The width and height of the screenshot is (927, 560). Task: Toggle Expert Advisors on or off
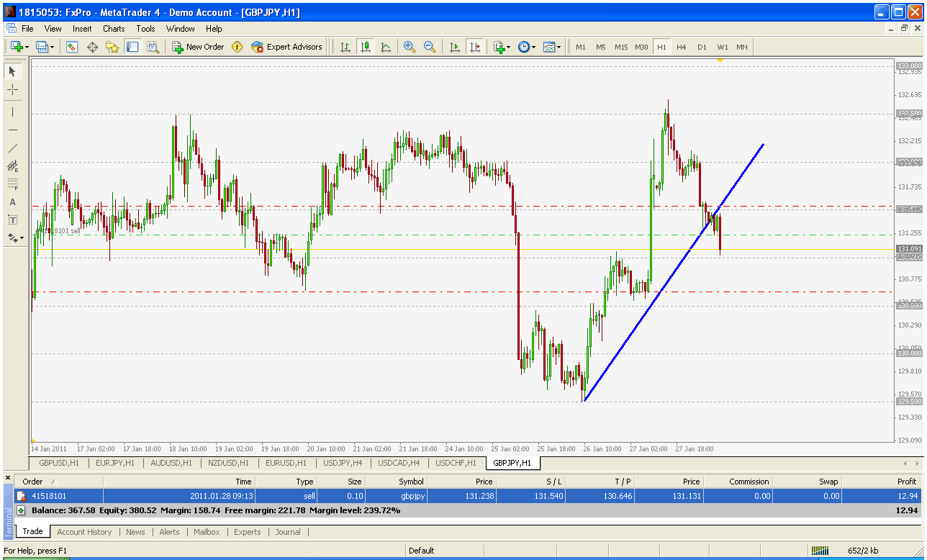pos(286,47)
